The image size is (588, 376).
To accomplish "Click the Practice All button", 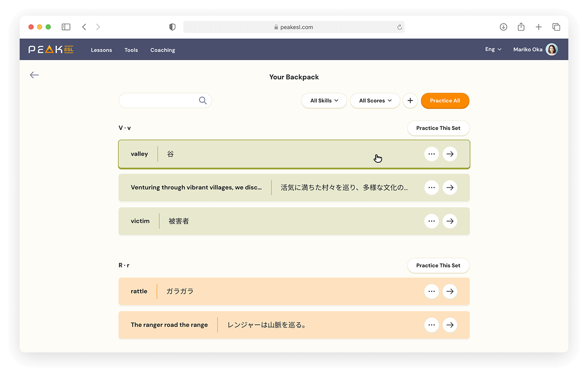I will point(445,100).
